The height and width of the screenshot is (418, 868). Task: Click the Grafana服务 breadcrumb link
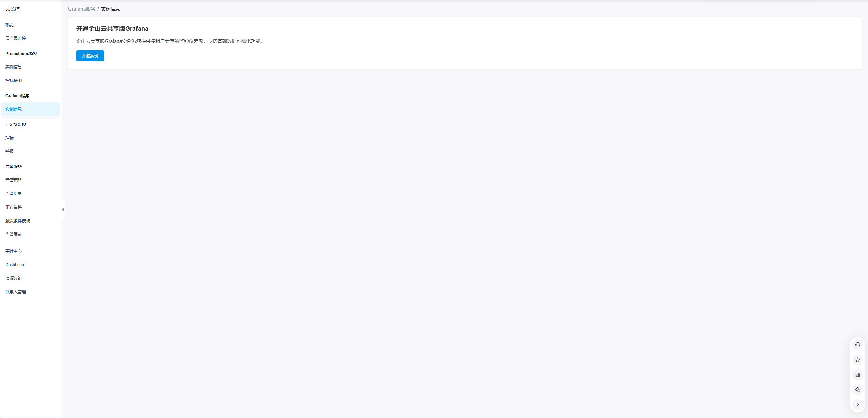(x=81, y=9)
